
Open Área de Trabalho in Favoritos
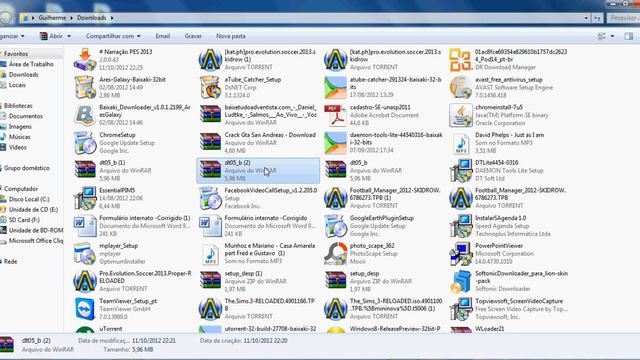pyautogui.click(x=31, y=64)
